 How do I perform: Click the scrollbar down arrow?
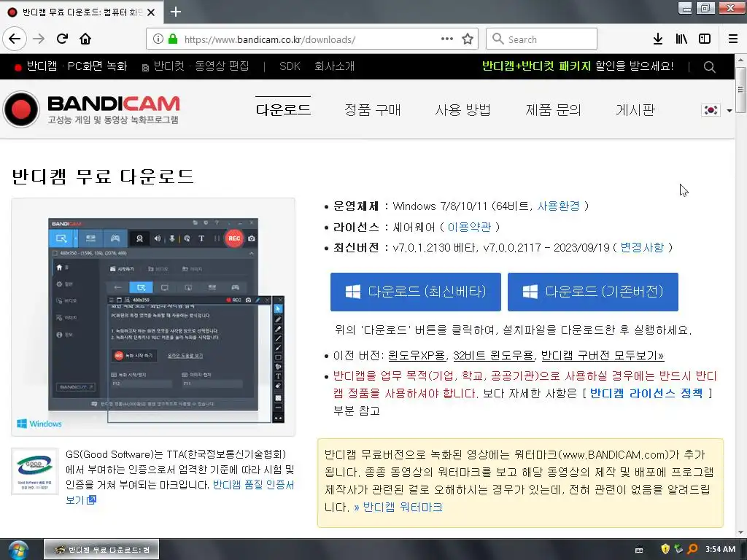pos(740,532)
